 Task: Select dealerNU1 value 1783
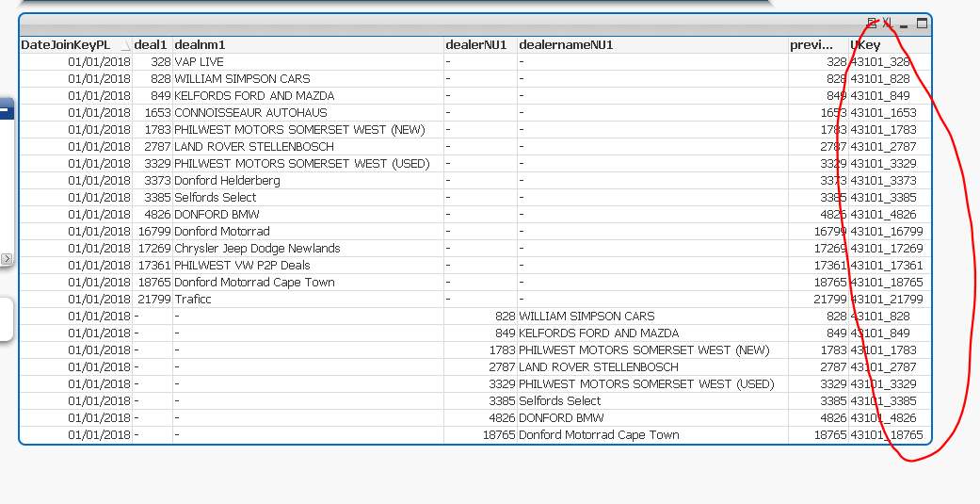coord(502,349)
